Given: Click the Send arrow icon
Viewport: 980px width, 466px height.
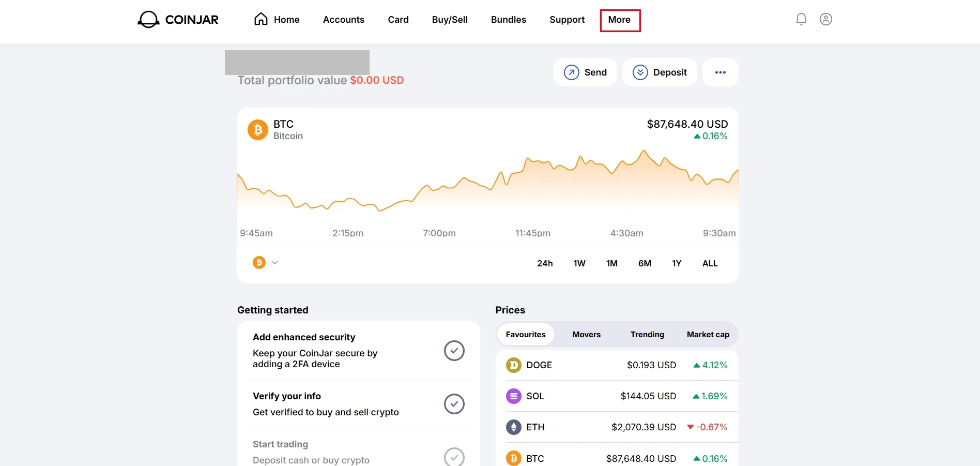Looking at the screenshot, I should pyautogui.click(x=571, y=72).
